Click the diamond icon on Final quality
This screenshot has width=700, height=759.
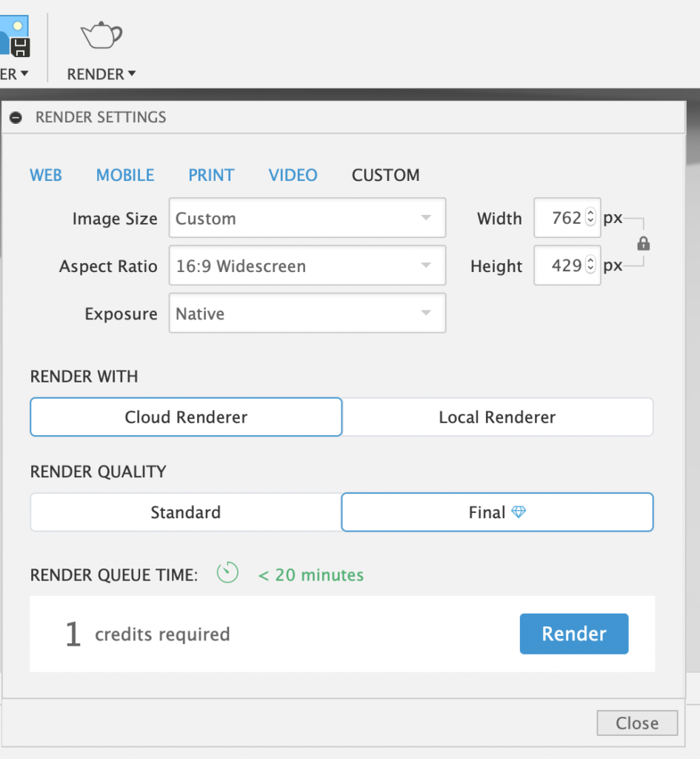519,512
